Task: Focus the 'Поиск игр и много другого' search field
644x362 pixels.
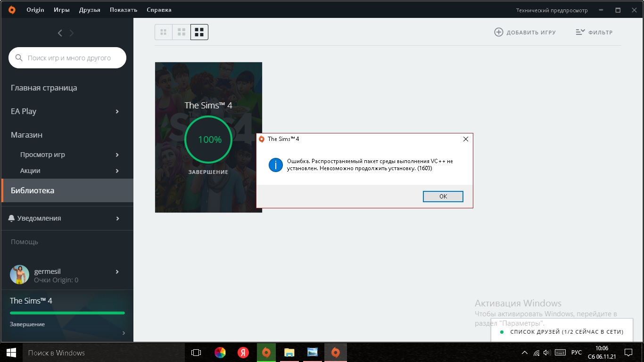Action: 67,58
